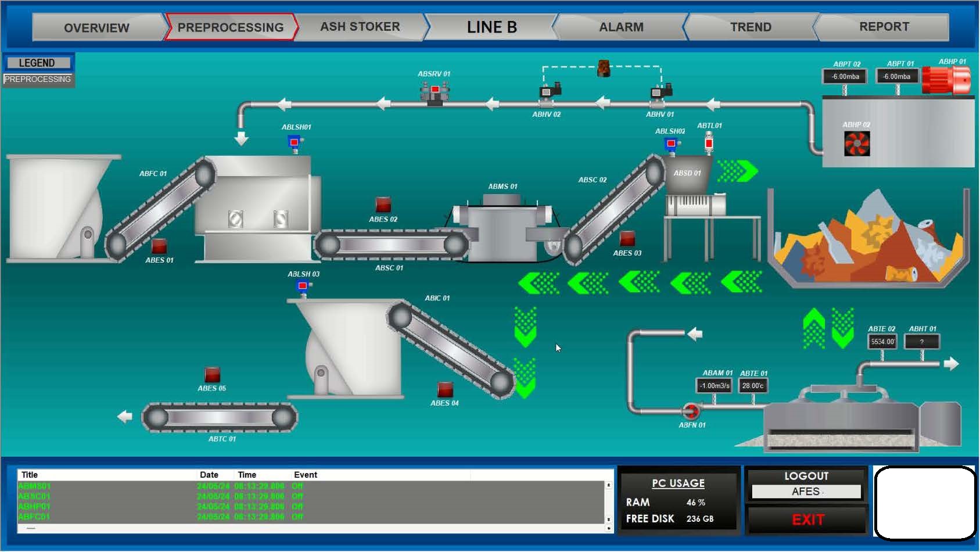This screenshot has height=552, width=980.
Task: Click the ABPT 02 pressure readout
Action: 845,77
